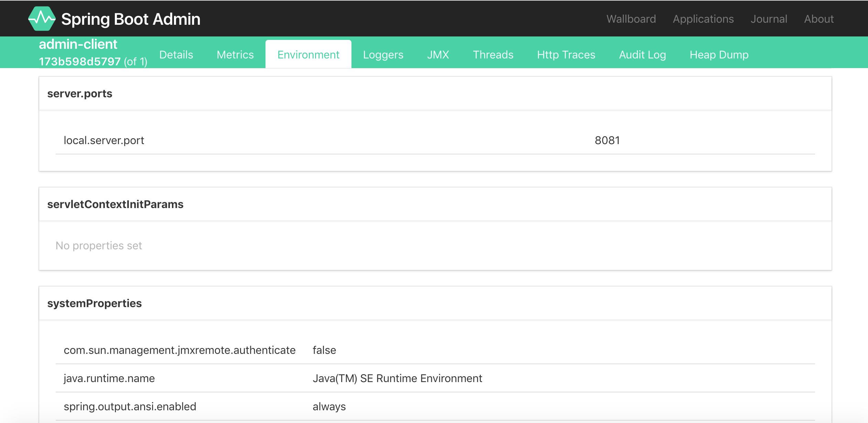
Task: Click the com.sun.management.jmxremote.authenticate property
Action: tap(180, 350)
